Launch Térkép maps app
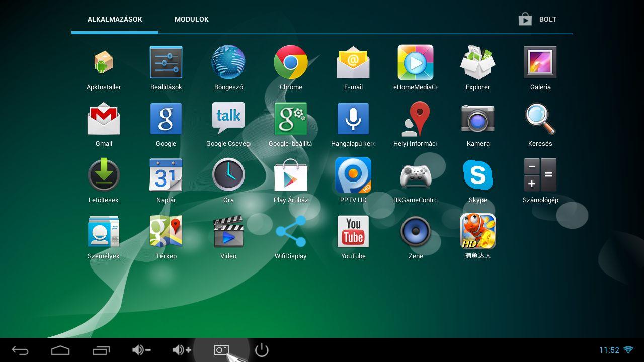Image resolution: width=644 pixels, height=362 pixels. 166,232
